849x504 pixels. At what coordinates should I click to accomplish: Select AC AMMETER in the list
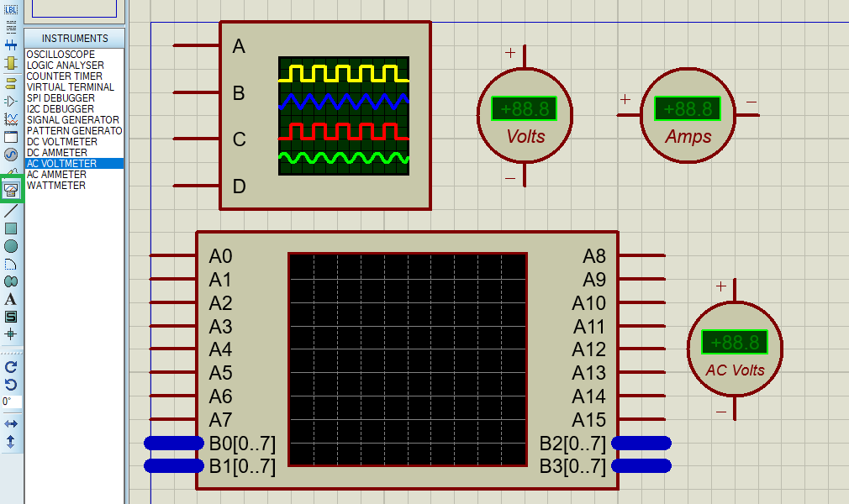(75, 175)
